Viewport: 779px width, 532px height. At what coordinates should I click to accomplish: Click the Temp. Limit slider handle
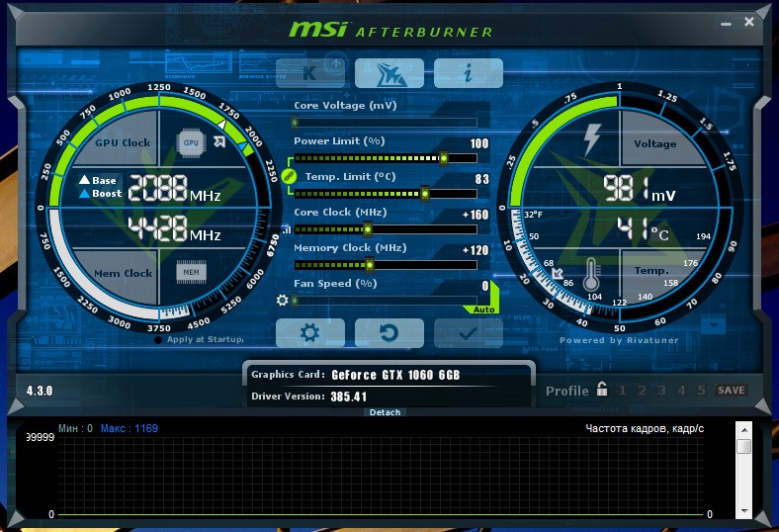coord(425,194)
